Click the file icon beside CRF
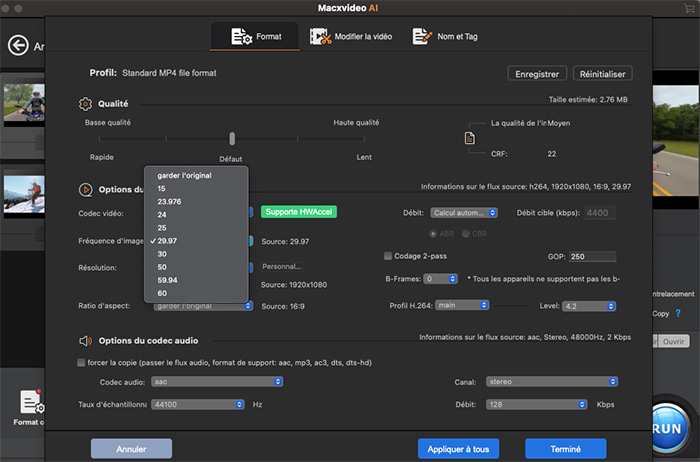 [470, 138]
